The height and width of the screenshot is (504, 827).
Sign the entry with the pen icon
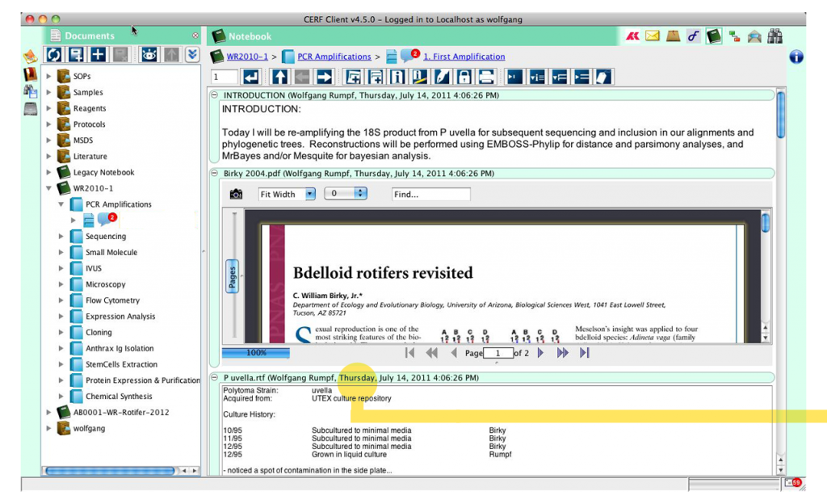pyautogui.click(x=443, y=77)
